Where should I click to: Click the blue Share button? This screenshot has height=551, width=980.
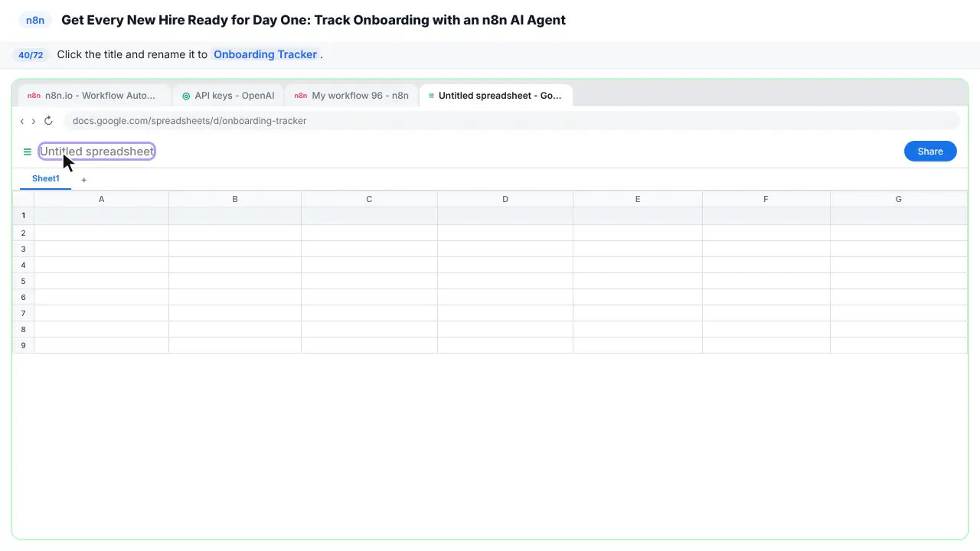click(930, 152)
